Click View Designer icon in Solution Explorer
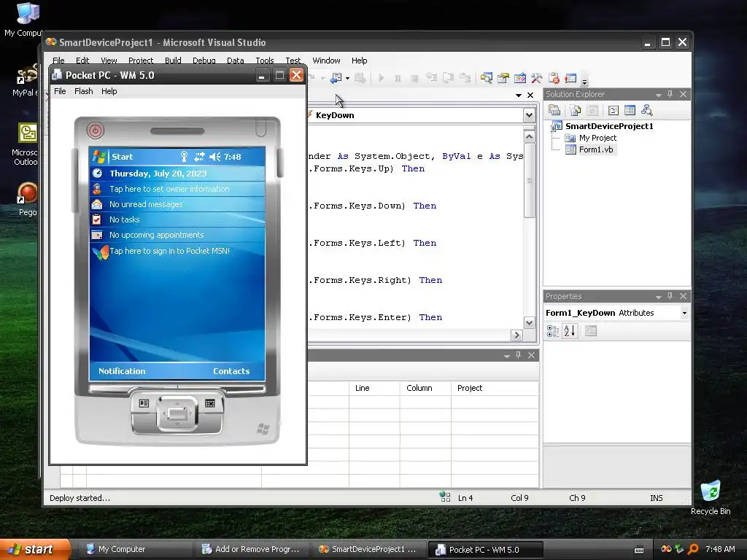This screenshot has height=560, width=747. tap(630, 111)
